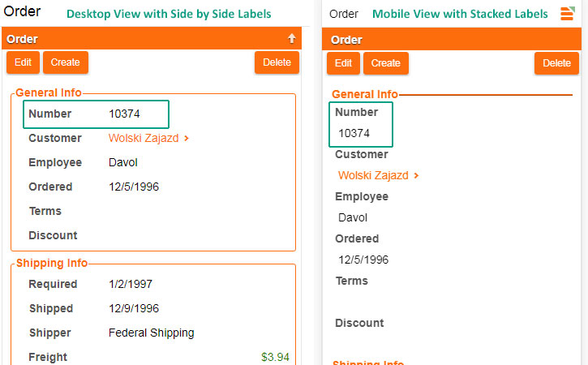Open the Wolski Zajazd customer link in mobile view
The width and height of the screenshot is (588, 365).
click(x=374, y=175)
